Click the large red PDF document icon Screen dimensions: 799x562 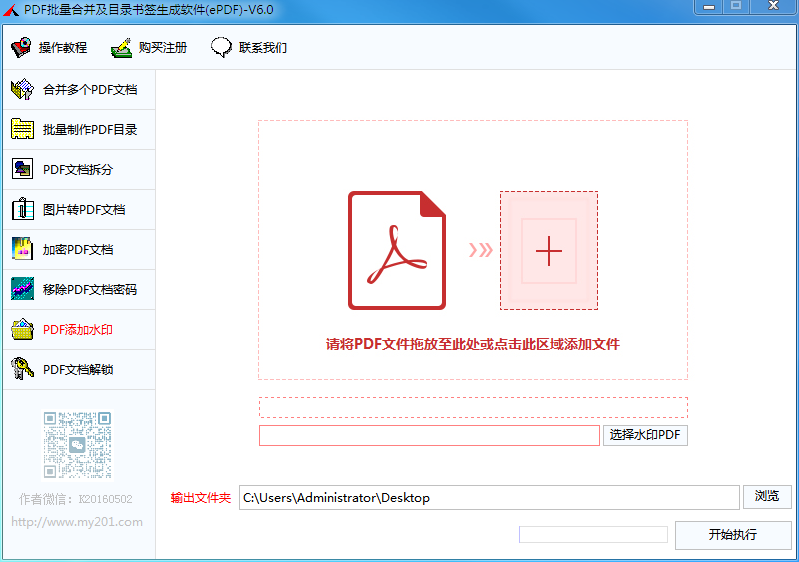tap(397, 250)
